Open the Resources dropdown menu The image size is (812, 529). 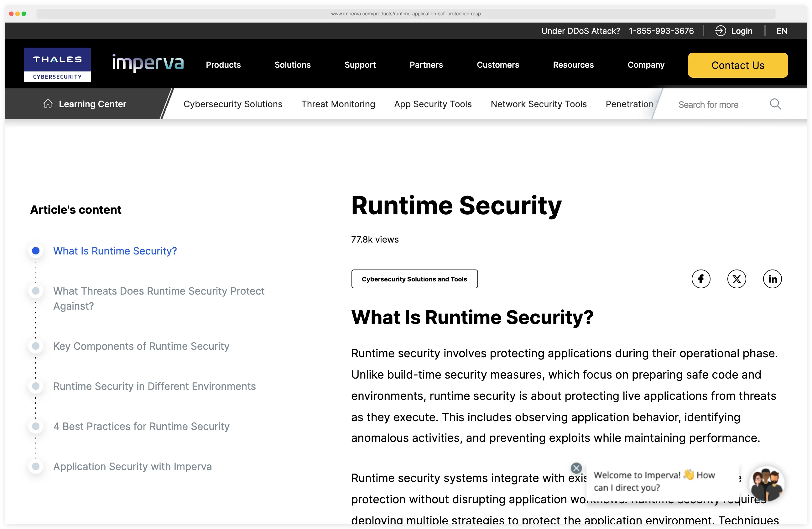pyautogui.click(x=573, y=65)
